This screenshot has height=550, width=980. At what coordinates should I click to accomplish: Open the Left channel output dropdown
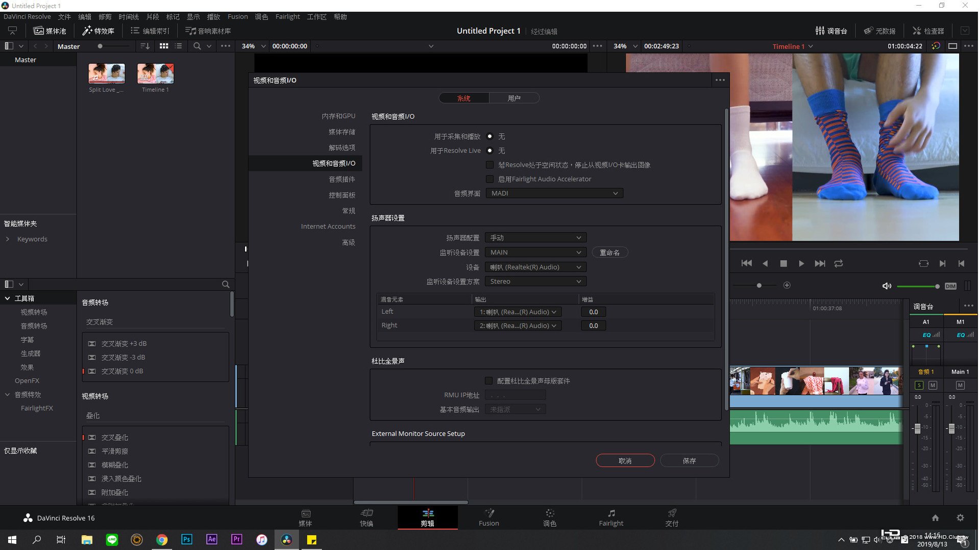click(x=518, y=312)
